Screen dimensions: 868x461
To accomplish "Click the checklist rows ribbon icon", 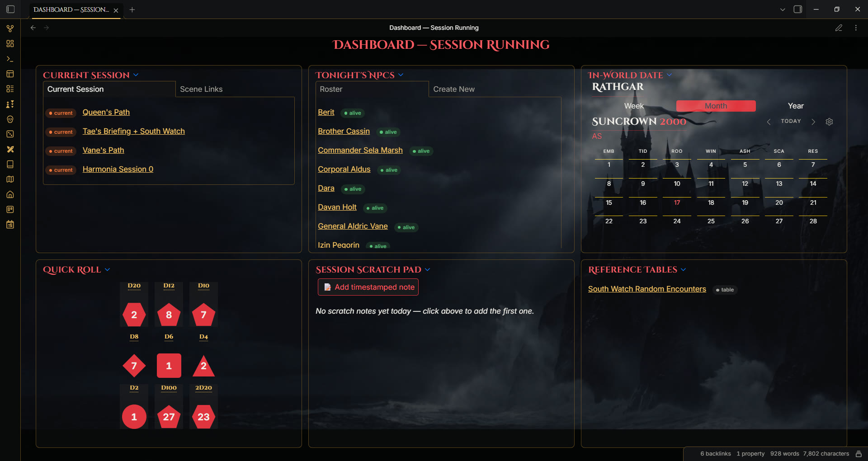I will (10, 89).
